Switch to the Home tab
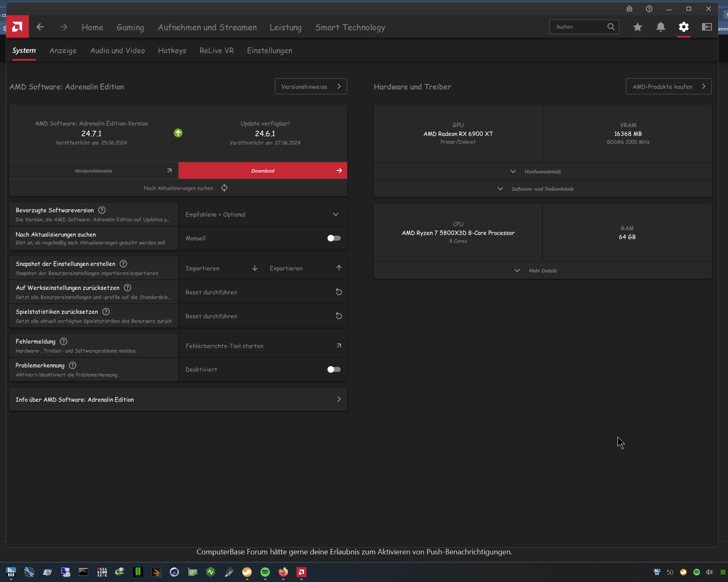This screenshot has width=728, height=582. (x=92, y=27)
